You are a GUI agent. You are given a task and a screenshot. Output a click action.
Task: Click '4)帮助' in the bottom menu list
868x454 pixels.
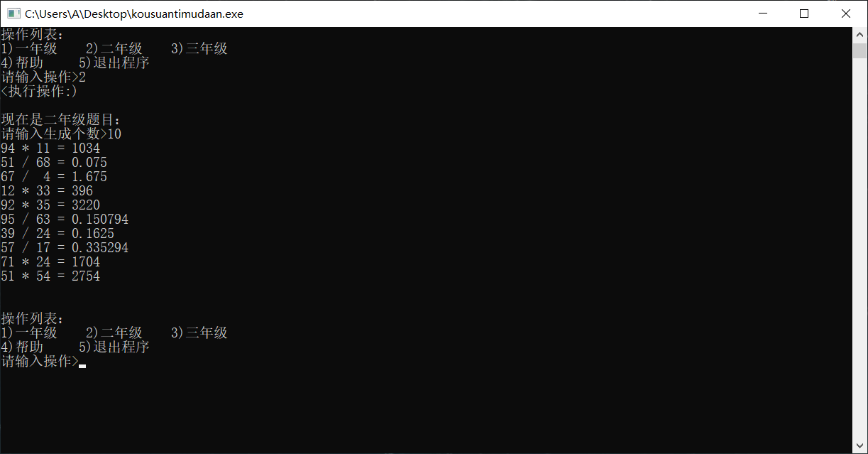[22, 347]
